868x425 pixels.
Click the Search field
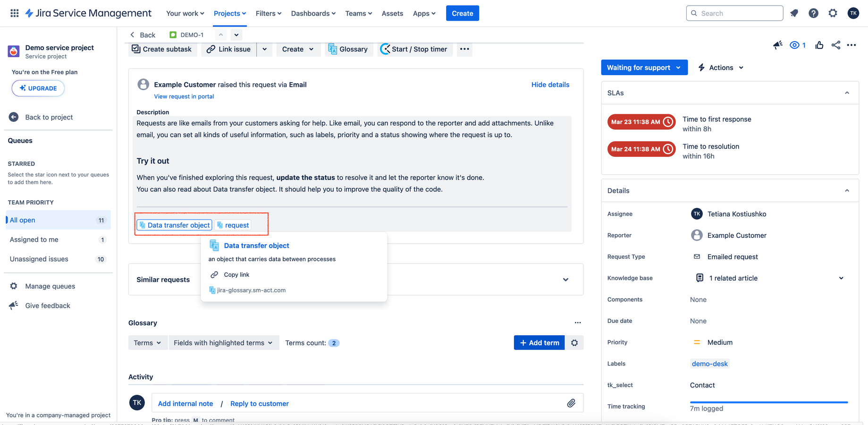(734, 13)
